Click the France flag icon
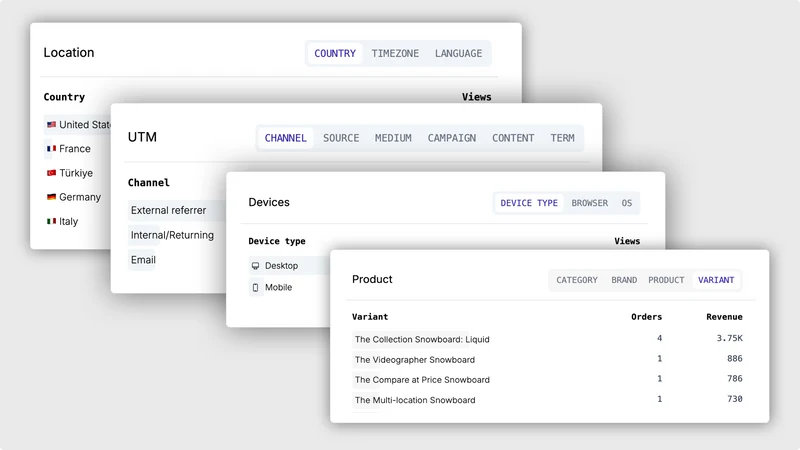This screenshot has width=800, height=450. [x=52, y=148]
